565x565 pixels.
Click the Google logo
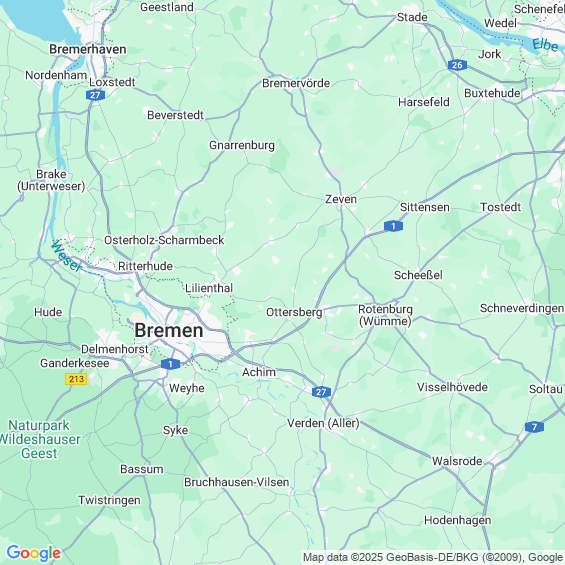pos(34,553)
